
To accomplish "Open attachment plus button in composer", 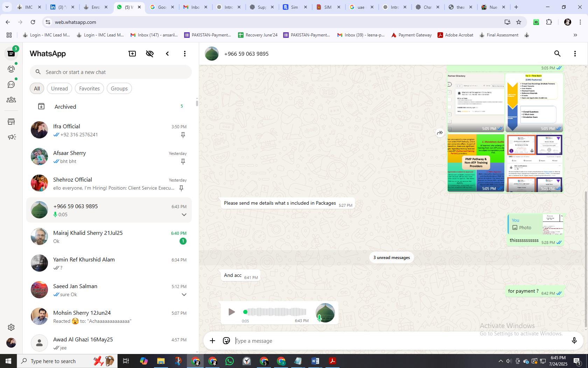I will [212, 341].
